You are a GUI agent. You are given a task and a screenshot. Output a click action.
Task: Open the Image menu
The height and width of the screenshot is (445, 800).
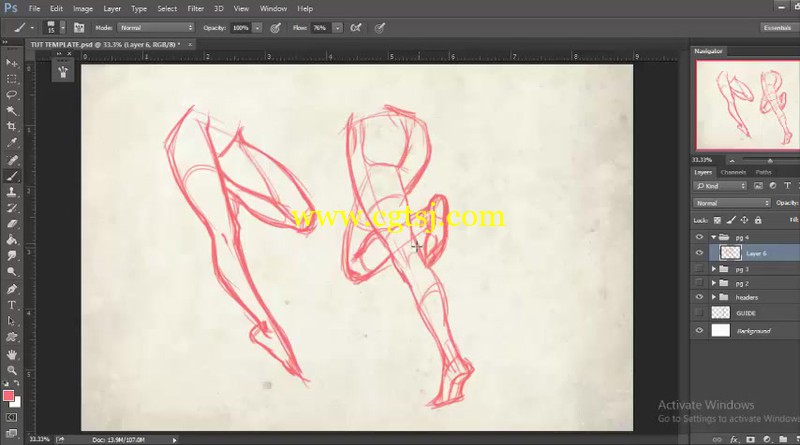coord(83,9)
